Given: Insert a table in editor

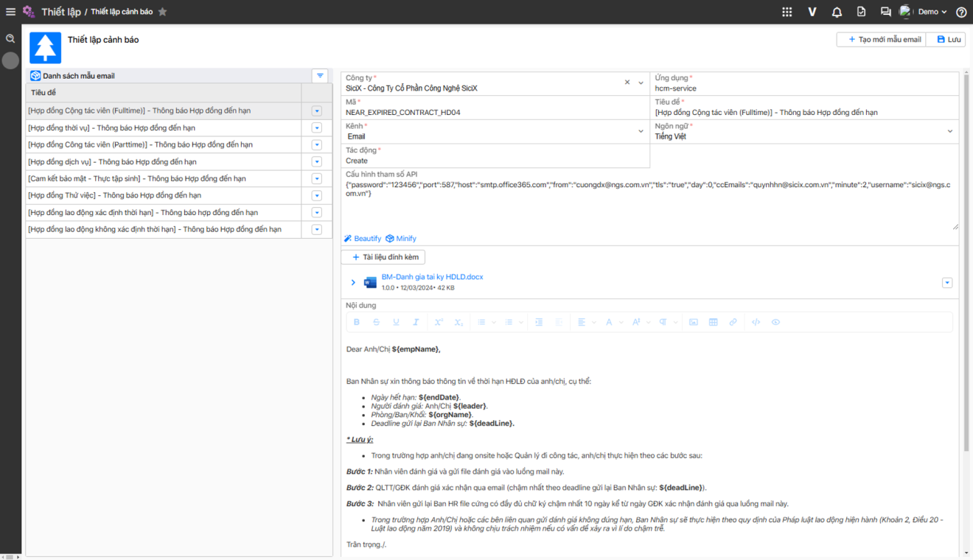Looking at the screenshot, I should click(x=713, y=322).
